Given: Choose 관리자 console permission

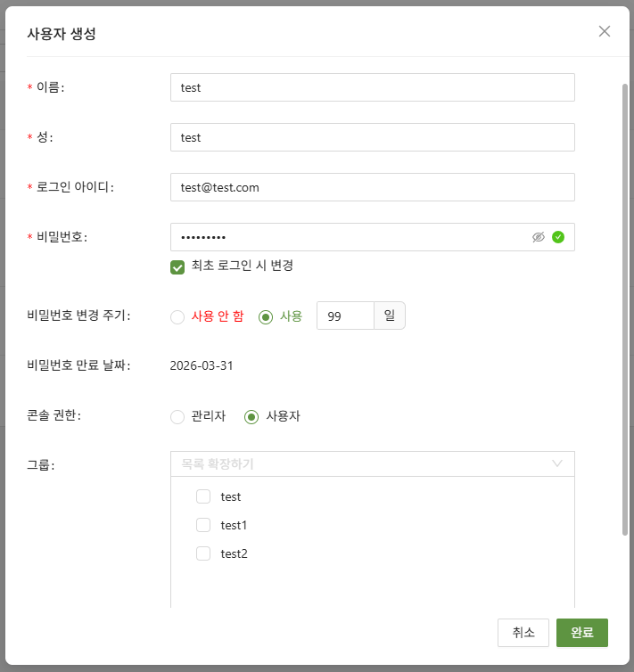Looking at the screenshot, I should [177, 416].
